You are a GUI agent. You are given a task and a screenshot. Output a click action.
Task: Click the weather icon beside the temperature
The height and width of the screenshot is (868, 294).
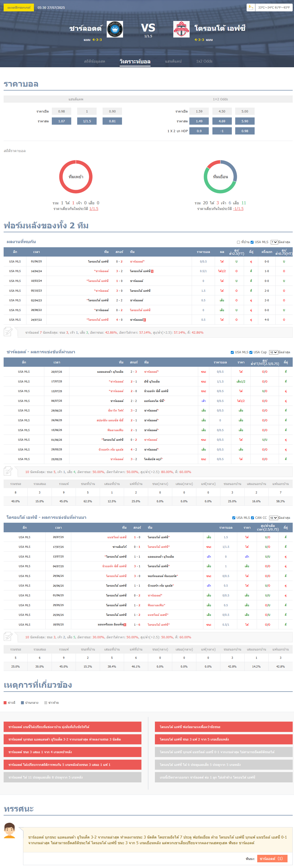click(x=251, y=8)
